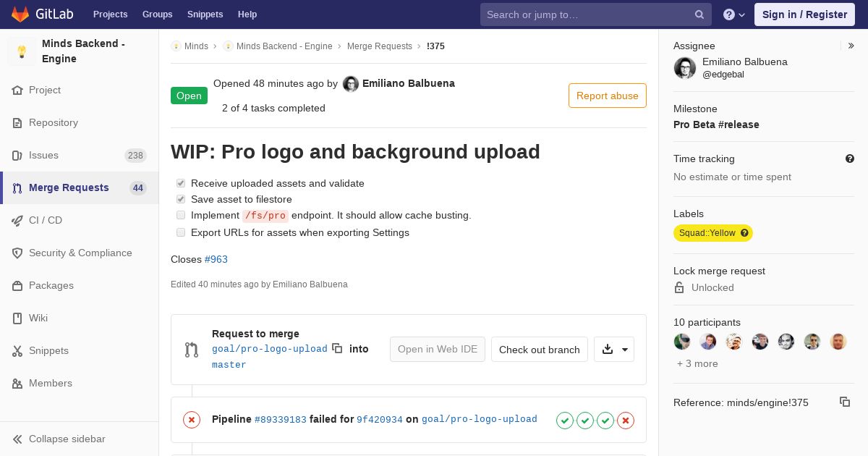The width and height of the screenshot is (868, 456).
Task: Toggle 'Implement /fs/pro endpoint' checkbox
Action: (x=181, y=215)
